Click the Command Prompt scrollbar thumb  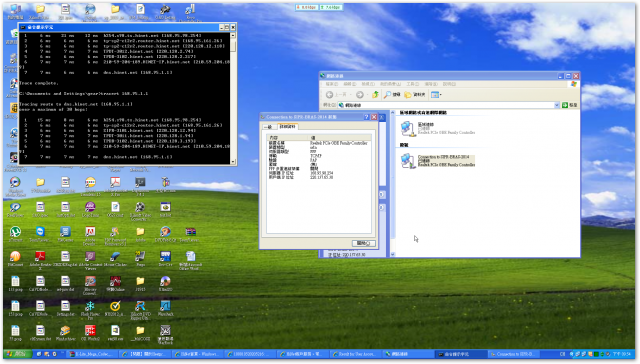tap(233, 45)
